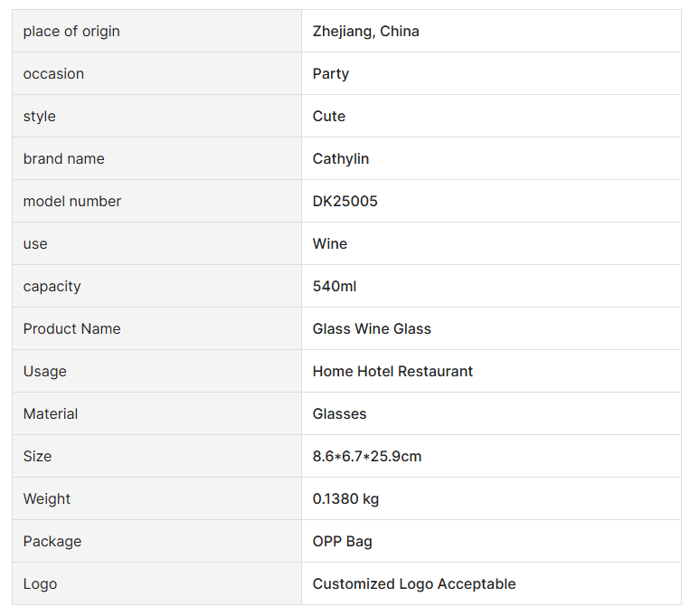Click the '540ml' capacity value
This screenshot has width=699, height=616.
(335, 287)
